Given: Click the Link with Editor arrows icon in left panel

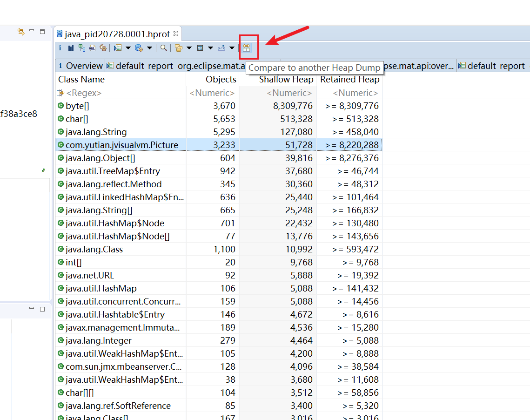Looking at the screenshot, I should pos(21,32).
